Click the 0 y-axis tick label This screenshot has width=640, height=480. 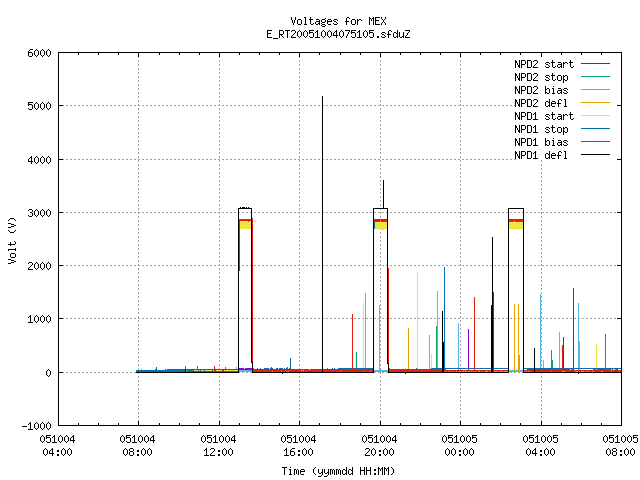[x=49, y=373]
